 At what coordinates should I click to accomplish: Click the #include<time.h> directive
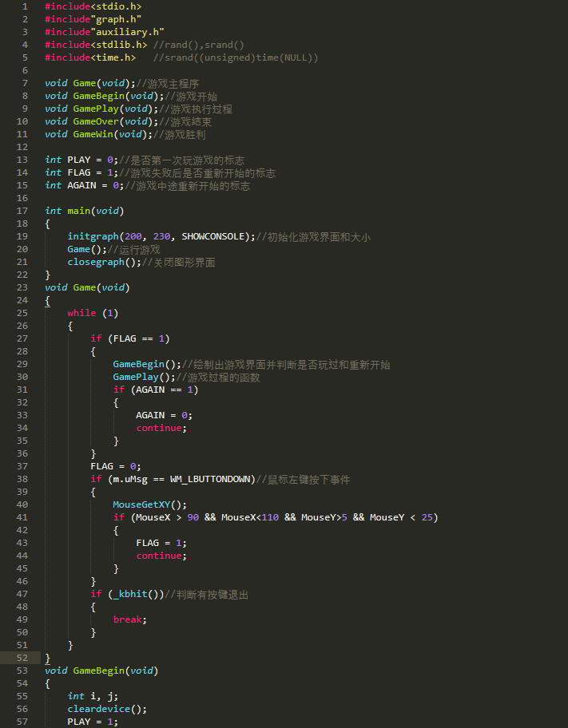pos(90,57)
